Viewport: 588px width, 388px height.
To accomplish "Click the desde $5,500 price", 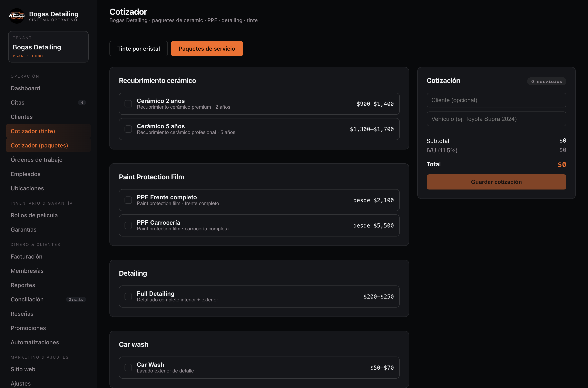I will coord(373,226).
